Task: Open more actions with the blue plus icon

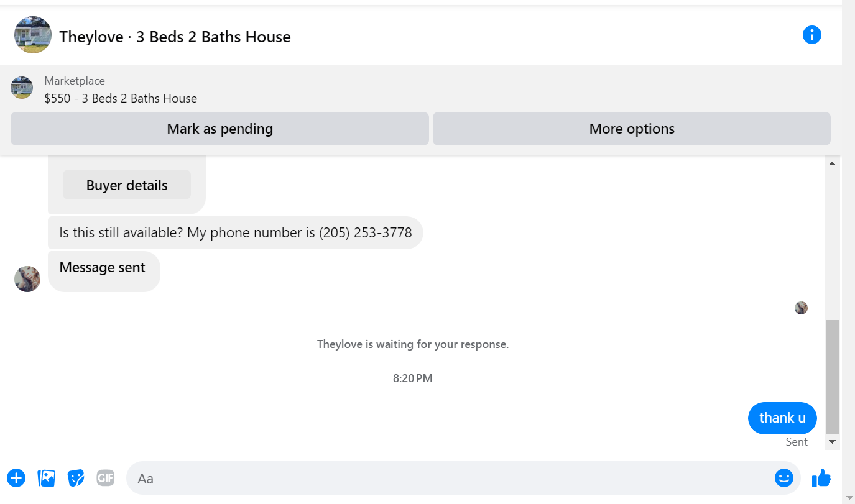Action: [16, 478]
